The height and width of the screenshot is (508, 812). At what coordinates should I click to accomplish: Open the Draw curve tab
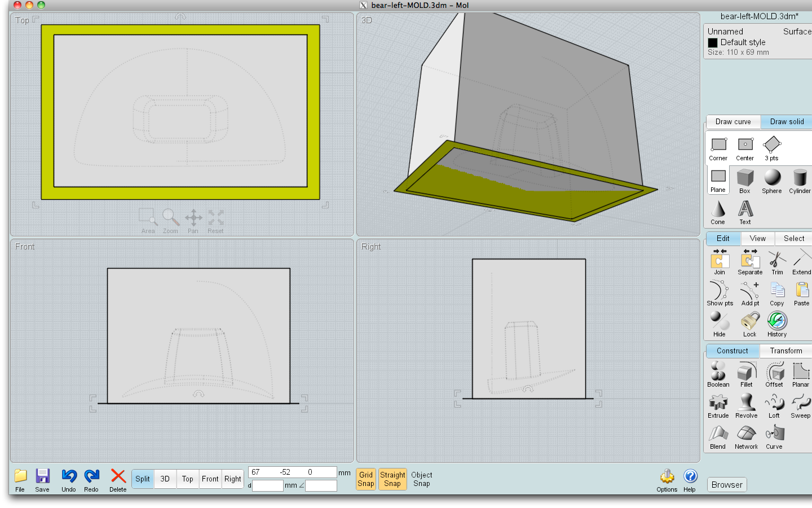tap(733, 122)
